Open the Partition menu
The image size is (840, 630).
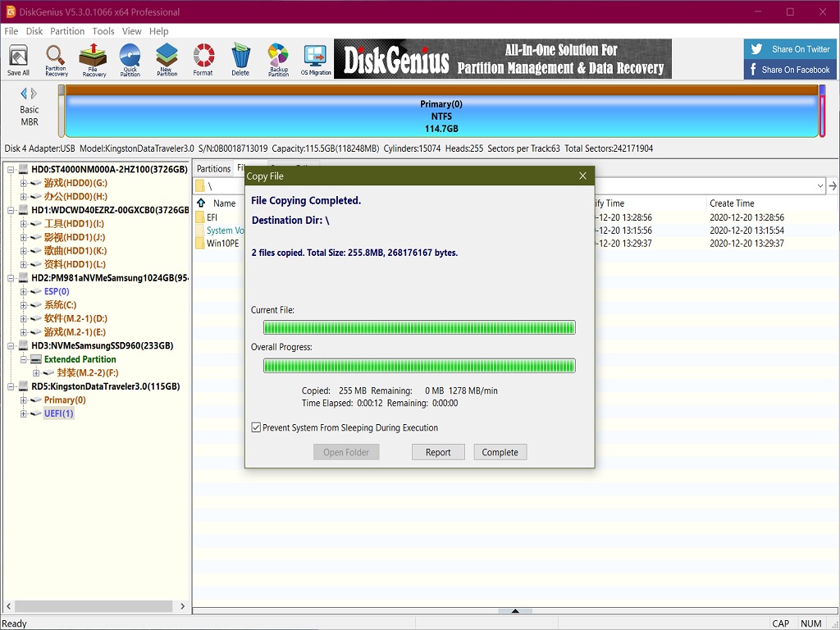67,31
